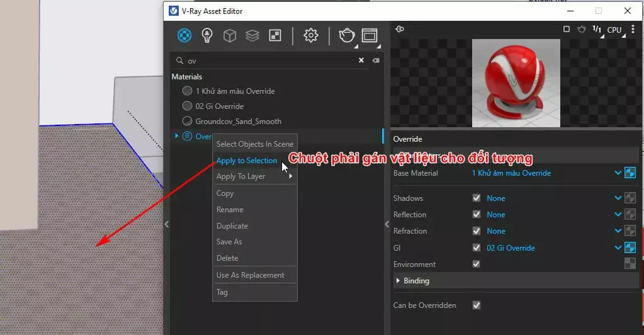Viewport: 644px width, 335px height.
Task: Open the Textures category icon
Action: [275, 35]
